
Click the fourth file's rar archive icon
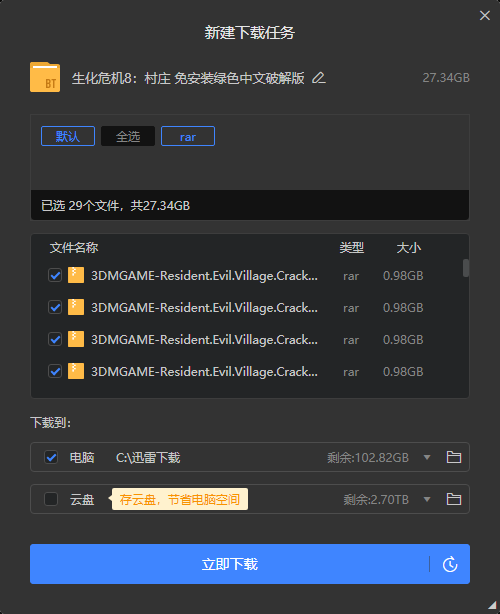click(76, 371)
